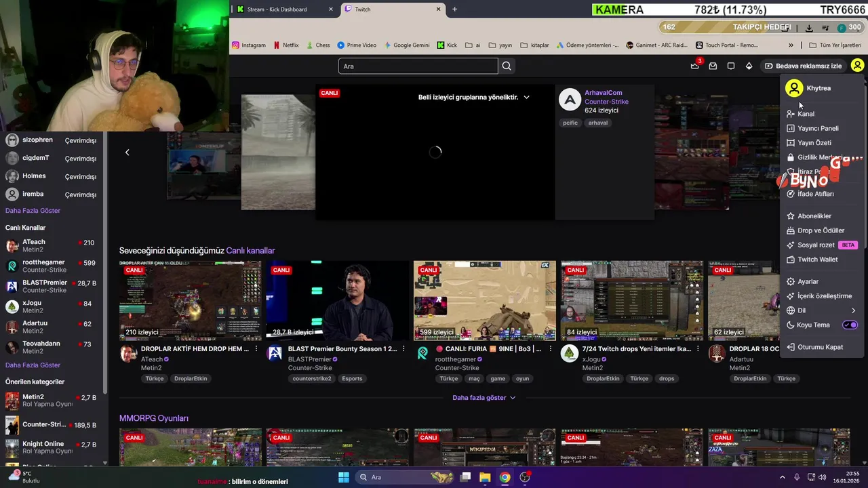Open File Explorer from taskbar
The height and width of the screenshot is (488, 868).
(x=485, y=477)
